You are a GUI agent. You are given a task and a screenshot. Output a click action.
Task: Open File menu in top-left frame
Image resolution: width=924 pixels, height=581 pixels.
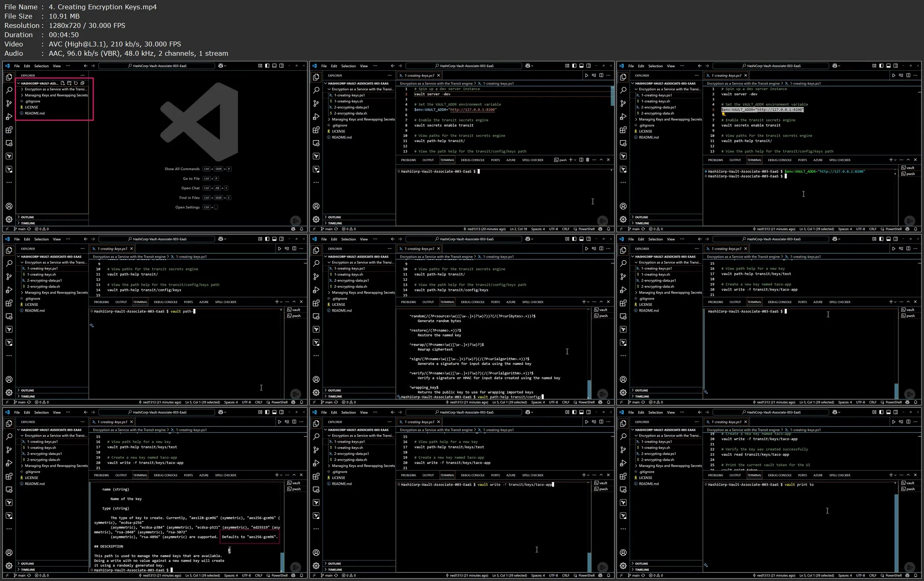[x=17, y=66]
